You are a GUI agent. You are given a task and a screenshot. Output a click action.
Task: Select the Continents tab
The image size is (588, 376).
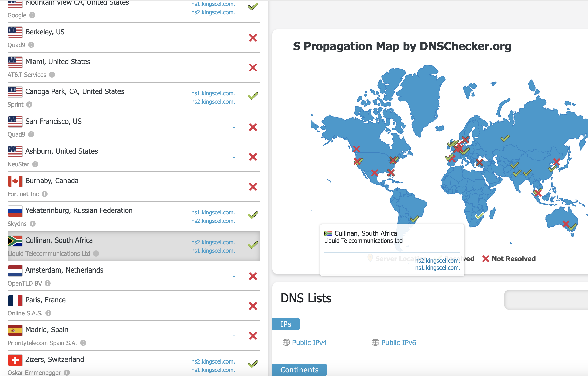click(300, 370)
